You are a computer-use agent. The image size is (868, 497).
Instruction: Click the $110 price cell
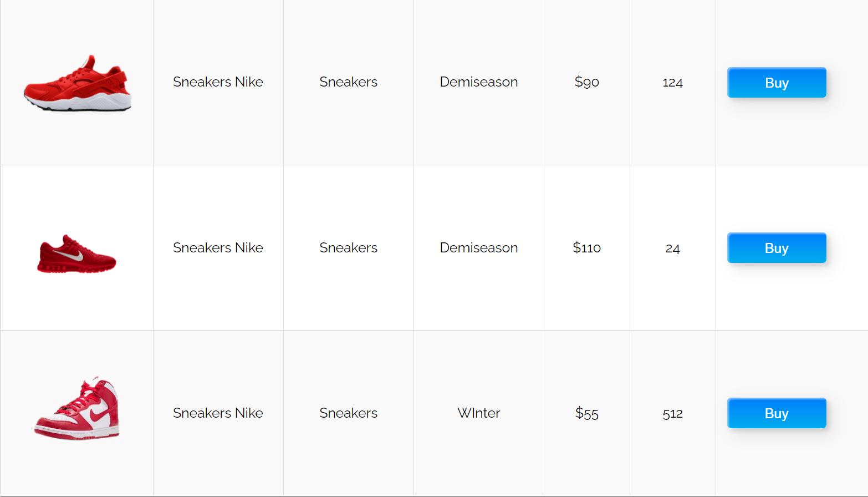pyautogui.click(x=586, y=248)
